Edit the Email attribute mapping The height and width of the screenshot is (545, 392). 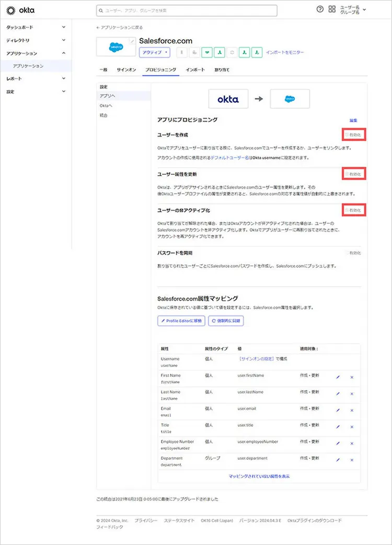coord(338,410)
